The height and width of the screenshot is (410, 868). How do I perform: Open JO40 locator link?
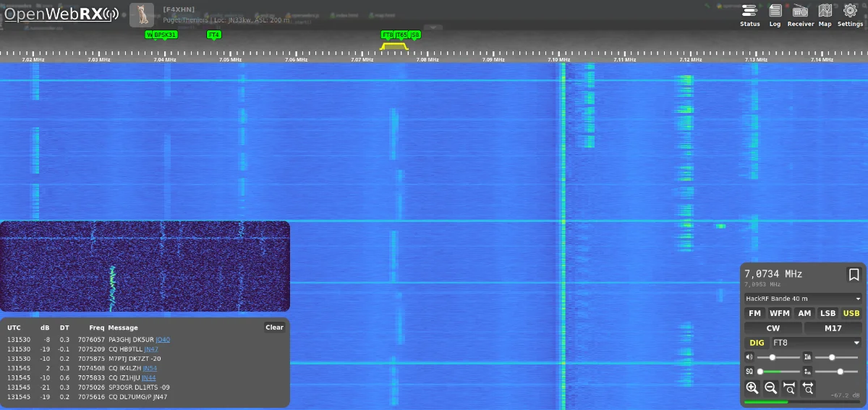click(163, 339)
